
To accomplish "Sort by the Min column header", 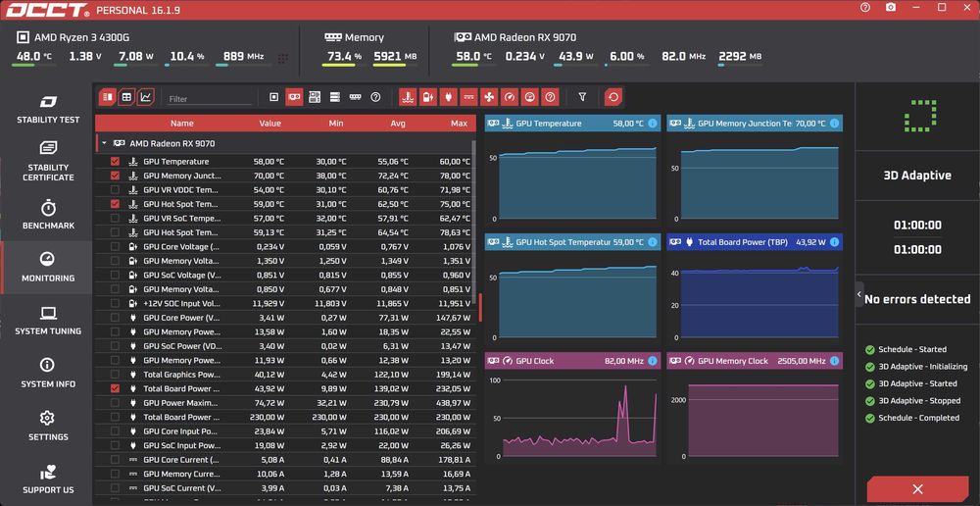I will (x=335, y=124).
